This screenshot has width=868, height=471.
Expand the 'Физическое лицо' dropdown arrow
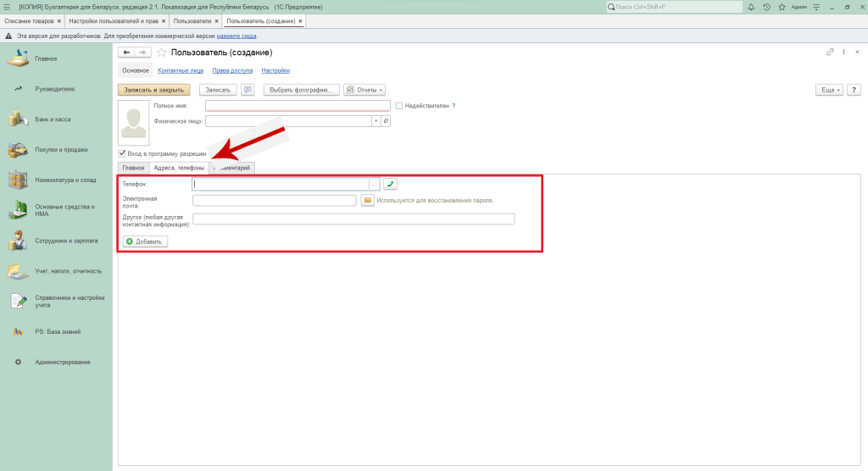(375, 121)
